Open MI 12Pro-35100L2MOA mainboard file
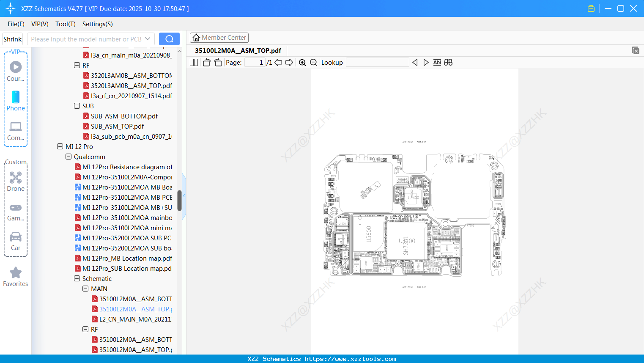Image resolution: width=644 pixels, height=363 pixels. pos(127,218)
